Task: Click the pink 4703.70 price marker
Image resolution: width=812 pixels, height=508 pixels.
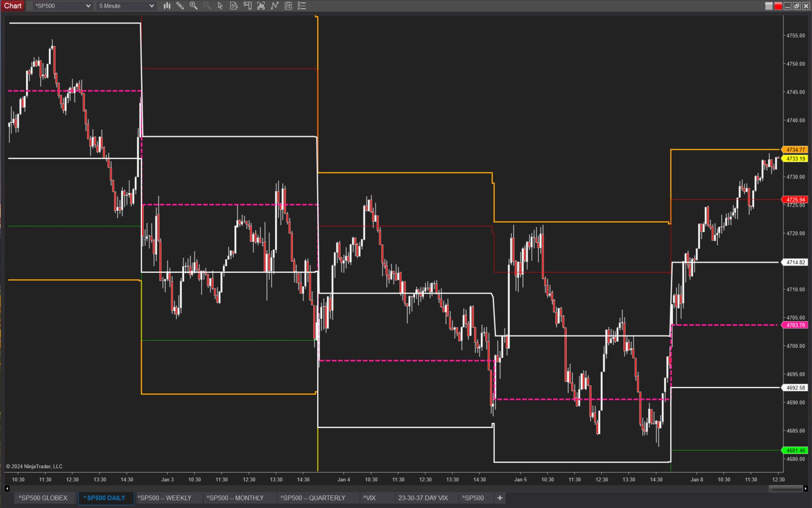Action: [x=795, y=325]
